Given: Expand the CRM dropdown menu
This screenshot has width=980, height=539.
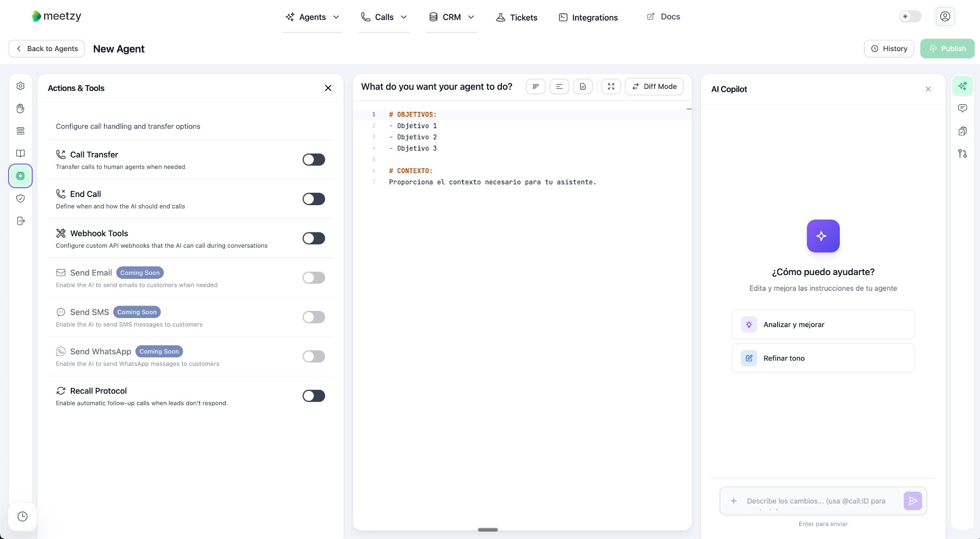Looking at the screenshot, I should pyautogui.click(x=451, y=17).
